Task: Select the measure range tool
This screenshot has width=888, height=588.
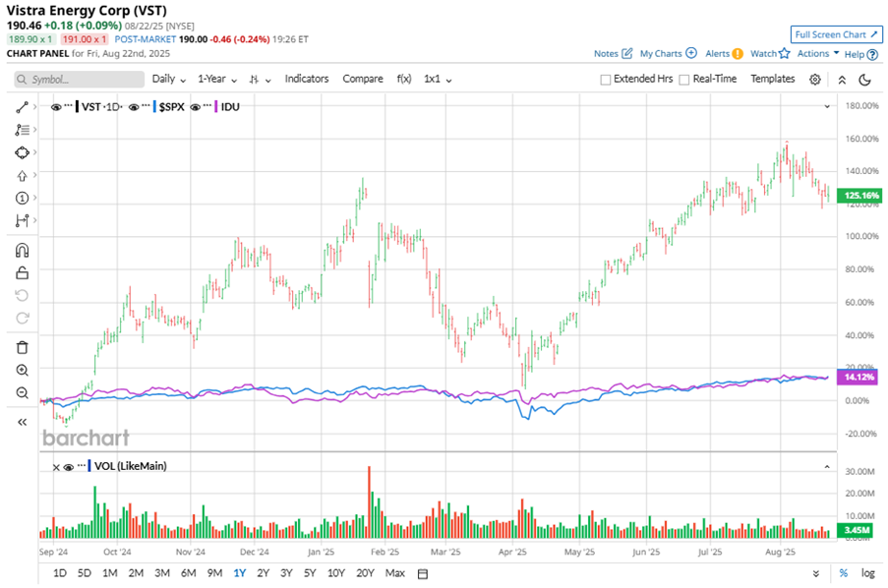Action: [x=22, y=221]
